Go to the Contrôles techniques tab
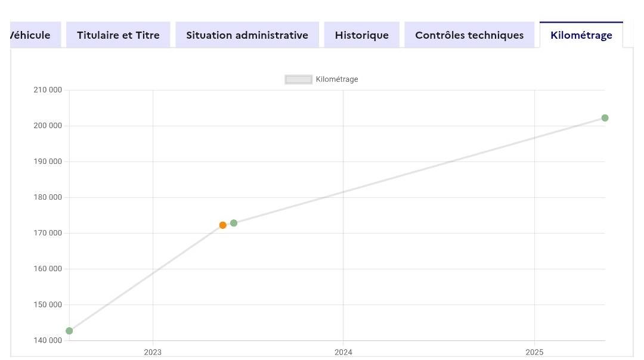The width and height of the screenshot is (644, 360). tap(469, 35)
